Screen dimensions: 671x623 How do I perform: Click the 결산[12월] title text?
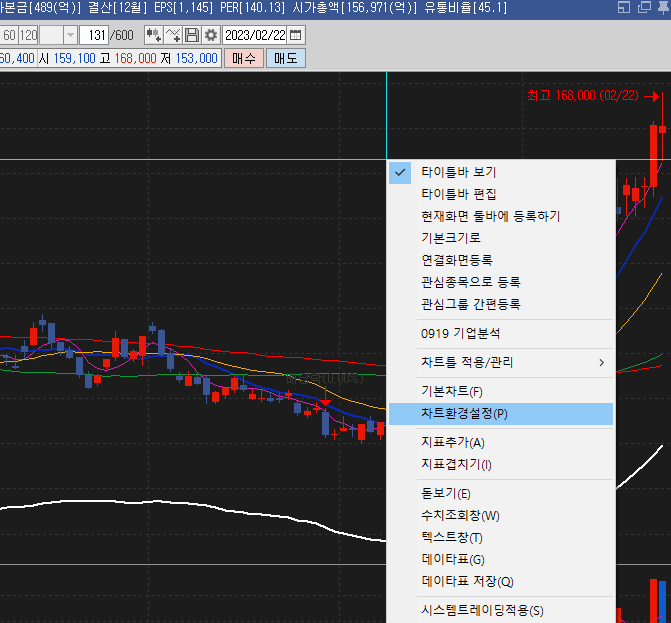[117, 7]
